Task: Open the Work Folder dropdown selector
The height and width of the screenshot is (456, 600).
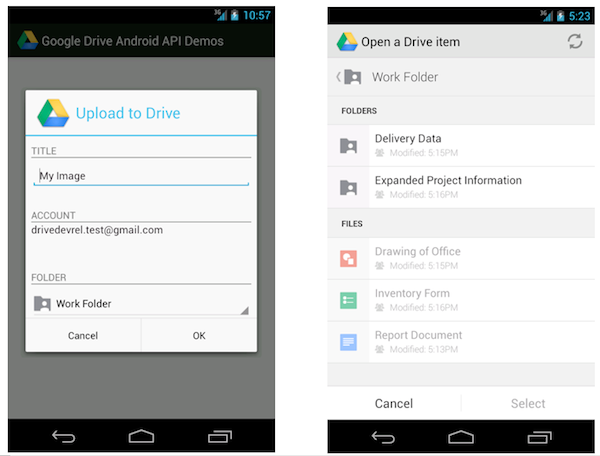Action: pos(140,303)
